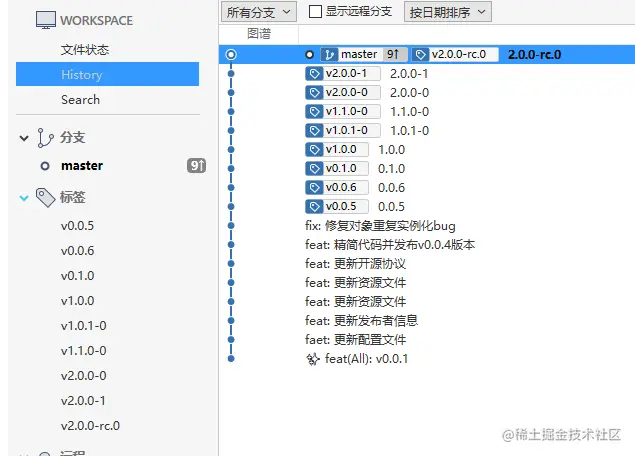
Task: Select tag v1.0.1-0 in sidebar
Action: 83,326
